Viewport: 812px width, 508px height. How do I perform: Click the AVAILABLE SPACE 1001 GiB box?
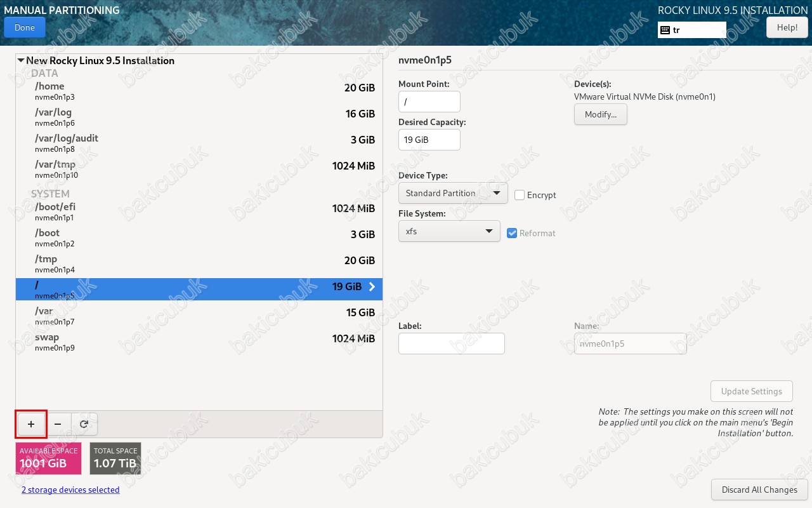point(49,458)
